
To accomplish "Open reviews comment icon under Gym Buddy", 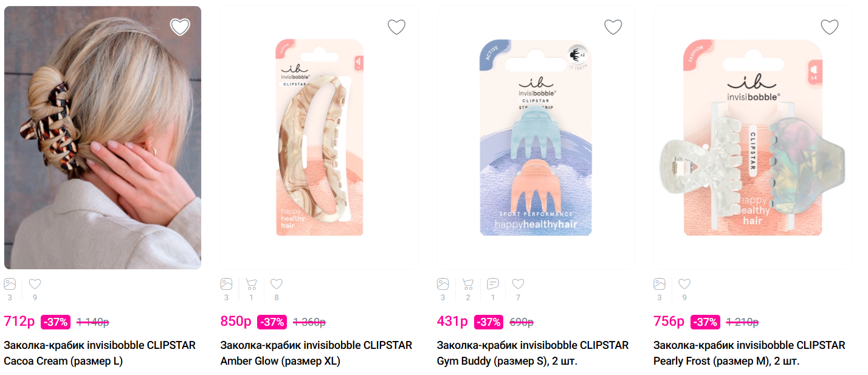I will coord(493,284).
